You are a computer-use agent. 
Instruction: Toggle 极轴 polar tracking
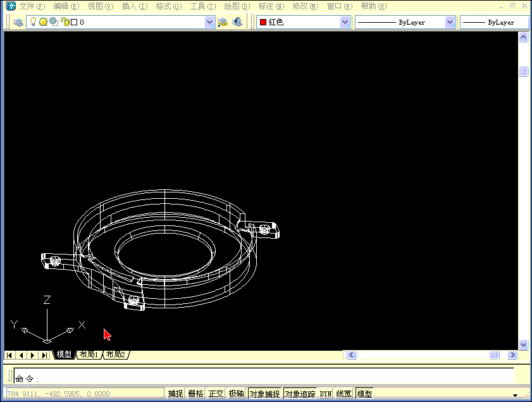tap(237, 394)
